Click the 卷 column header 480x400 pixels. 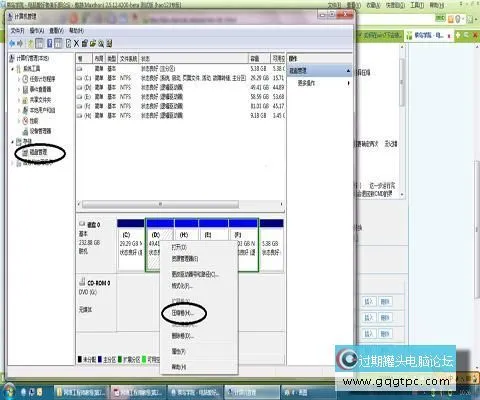tap(84, 59)
